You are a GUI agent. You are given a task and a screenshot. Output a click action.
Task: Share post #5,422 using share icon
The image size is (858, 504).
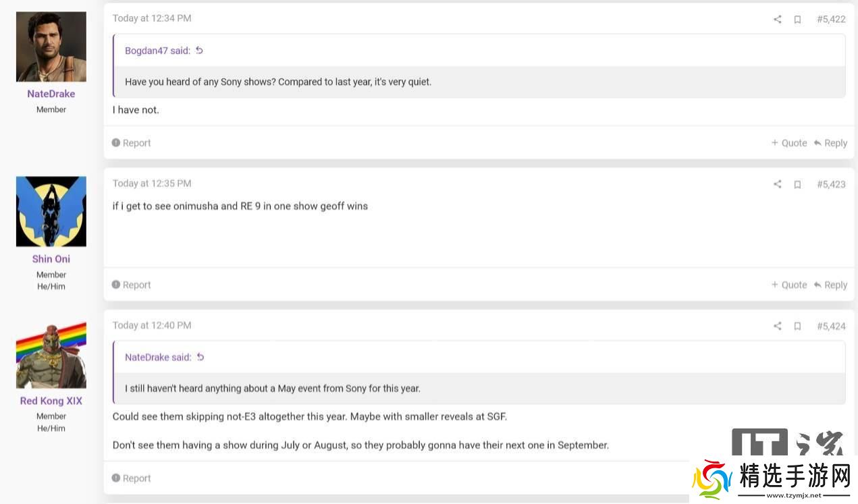[777, 20]
